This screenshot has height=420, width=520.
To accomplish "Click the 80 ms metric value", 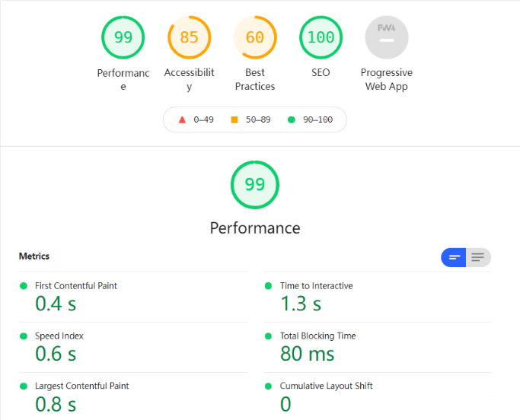I will 307,354.
